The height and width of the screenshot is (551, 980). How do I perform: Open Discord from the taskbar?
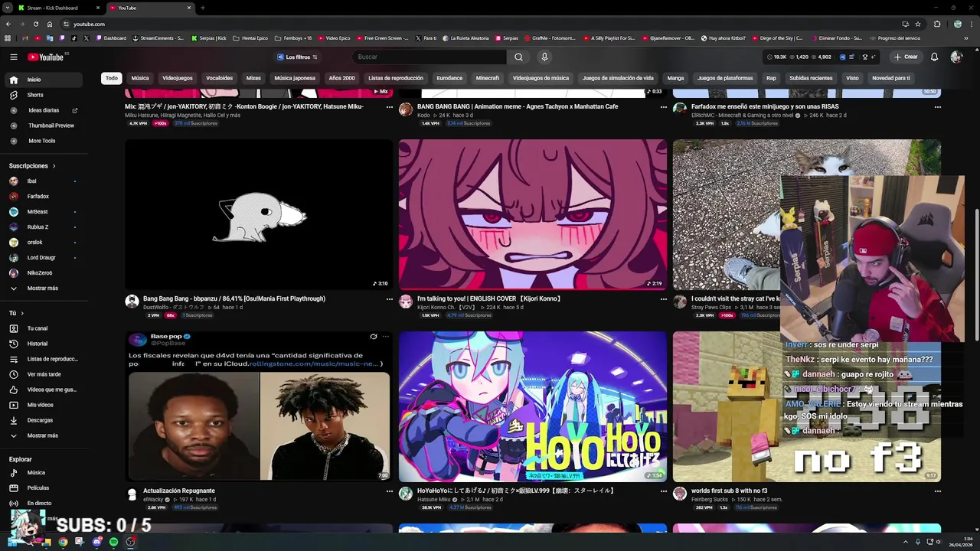pyautogui.click(x=96, y=542)
